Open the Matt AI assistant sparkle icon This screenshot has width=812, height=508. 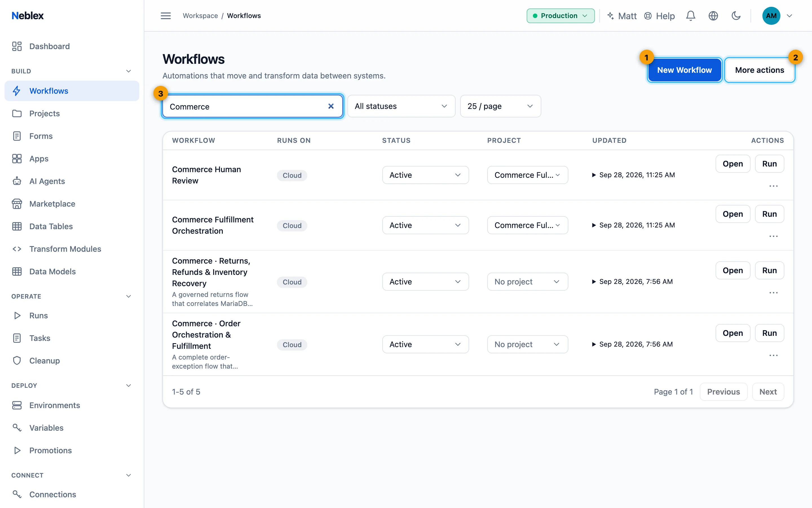click(611, 16)
